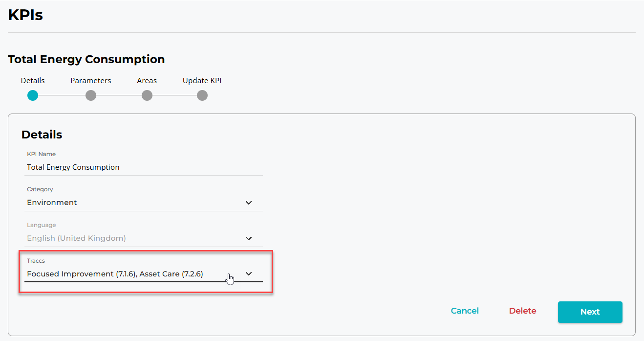Viewport: 644px width, 341px height.
Task: Go to the Parameters step label
Action: point(91,81)
